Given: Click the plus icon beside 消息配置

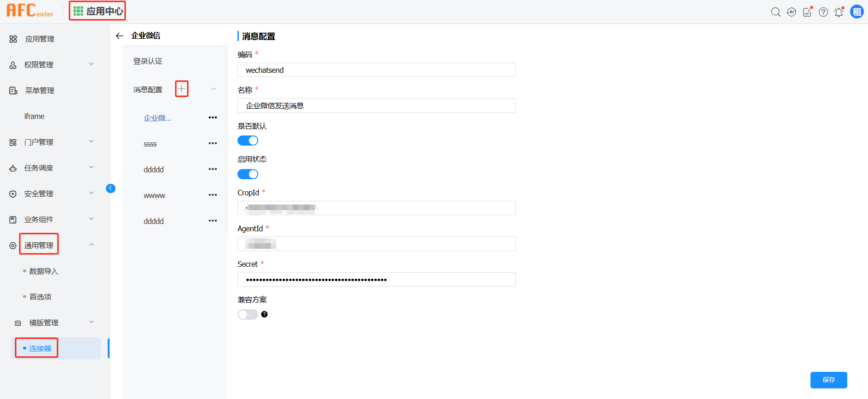Looking at the screenshot, I should click(x=182, y=89).
